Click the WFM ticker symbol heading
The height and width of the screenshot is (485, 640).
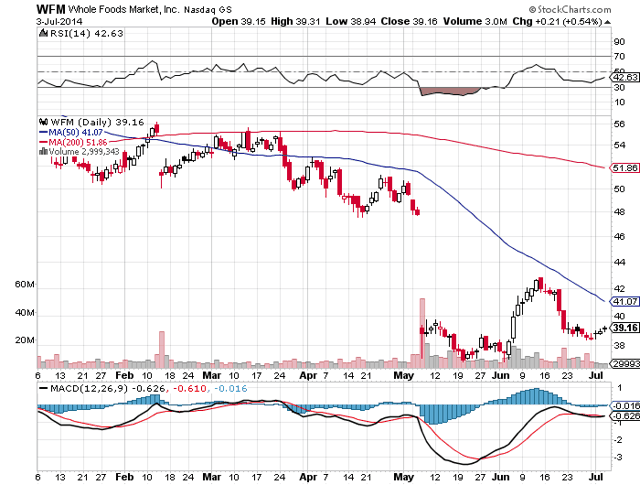coord(51,9)
